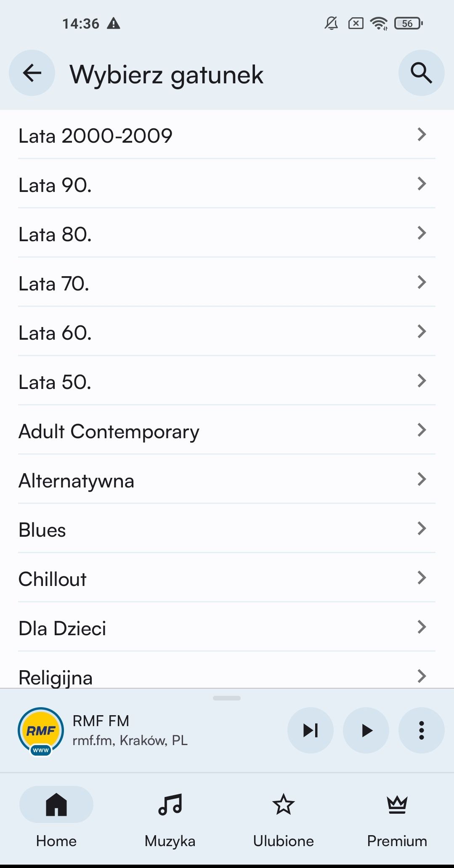454x868 pixels.
Task: Select the Adult Contemporary genre
Action: 227,430
